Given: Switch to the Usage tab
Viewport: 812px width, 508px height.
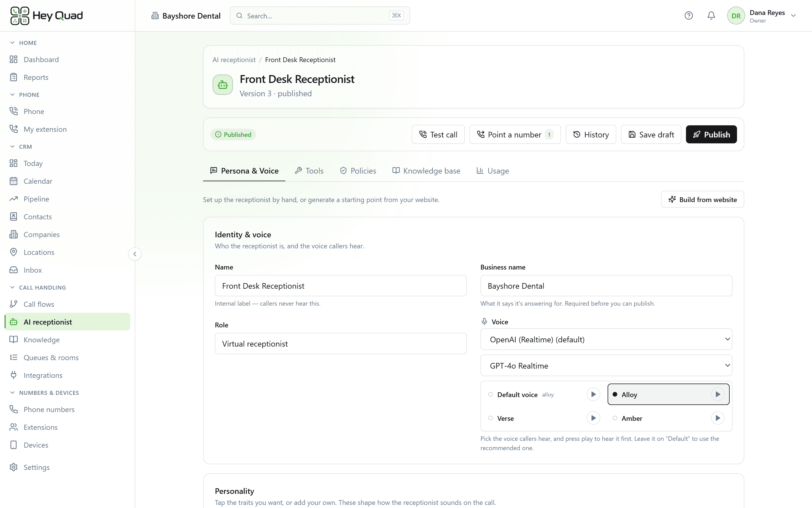Looking at the screenshot, I should click(493, 171).
